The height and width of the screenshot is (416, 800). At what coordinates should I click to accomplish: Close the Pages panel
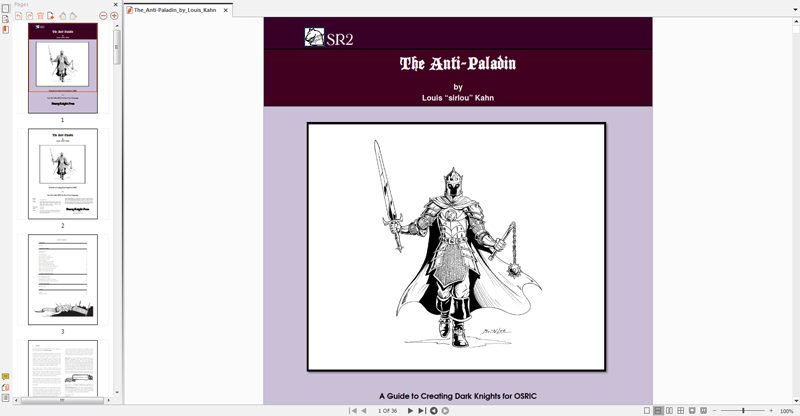(115, 5)
